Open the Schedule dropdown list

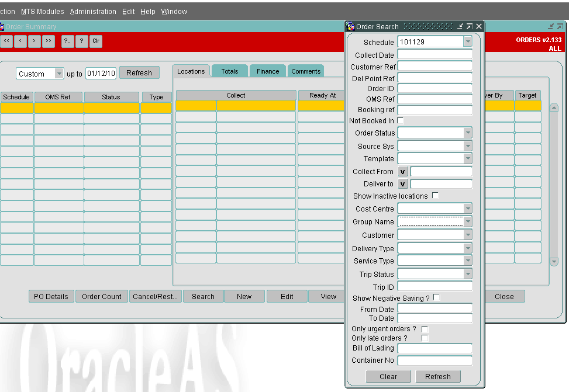(x=468, y=41)
